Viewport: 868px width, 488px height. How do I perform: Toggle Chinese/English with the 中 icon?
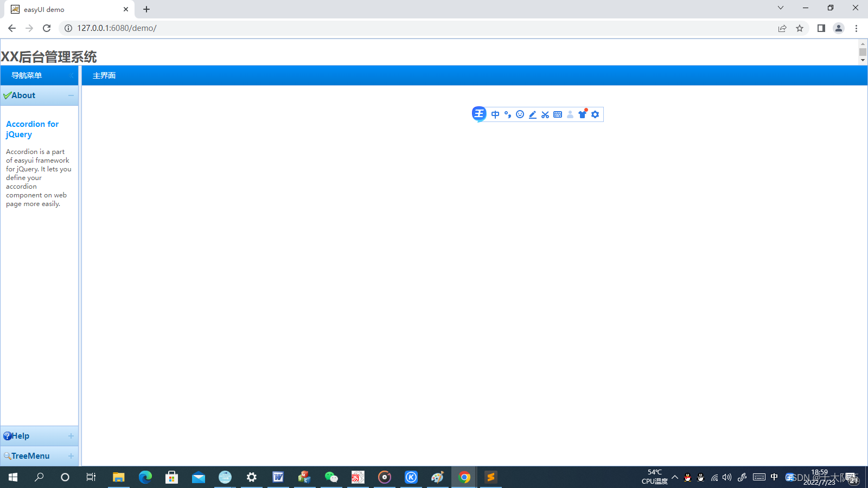[495, 114]
